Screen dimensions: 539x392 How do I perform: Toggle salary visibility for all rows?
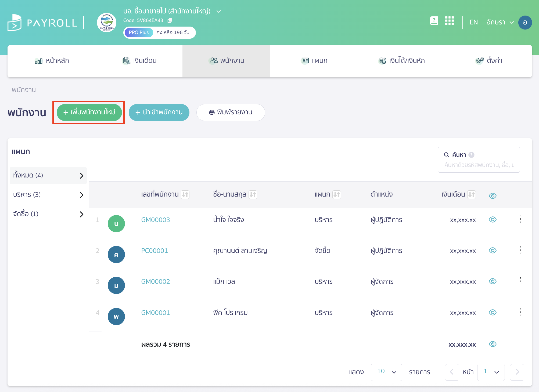point(493,196)
